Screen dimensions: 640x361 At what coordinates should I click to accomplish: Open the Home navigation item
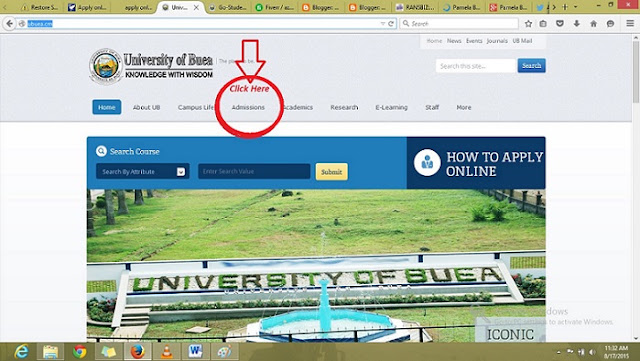click(107, 107)
